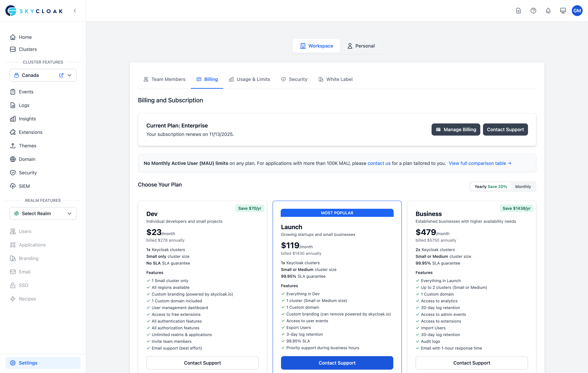This screenshot has width=588, height=373.
Task: Open the help icon in top bar
Action: 533,10
